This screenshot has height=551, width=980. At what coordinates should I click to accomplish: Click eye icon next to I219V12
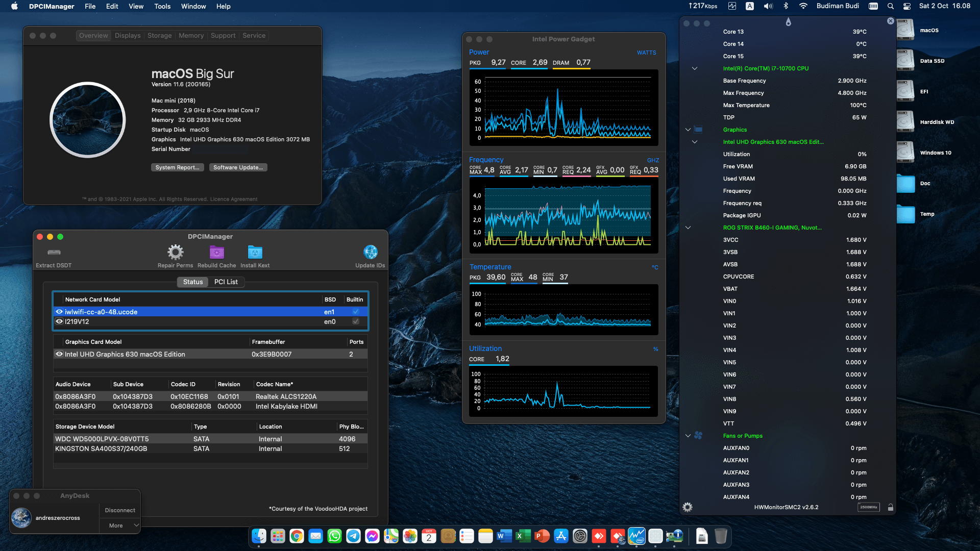[59, 321]
